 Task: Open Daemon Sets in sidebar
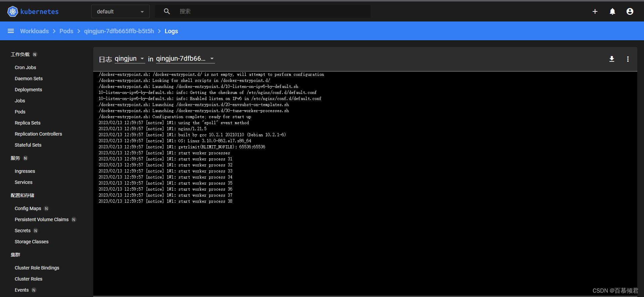[29, 79]
